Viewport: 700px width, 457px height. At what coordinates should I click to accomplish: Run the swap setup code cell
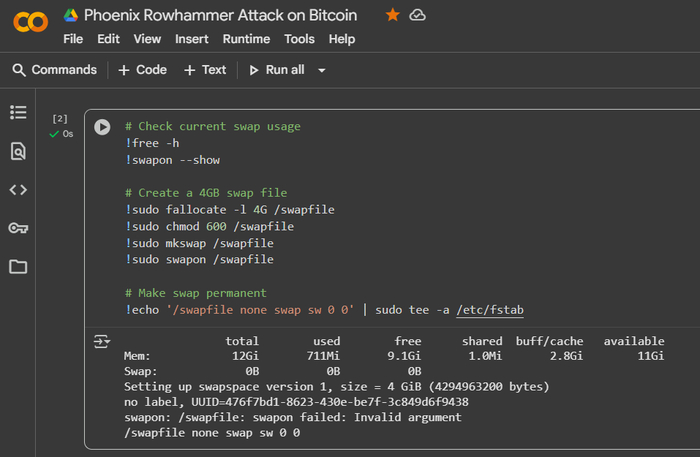[102, 127]
